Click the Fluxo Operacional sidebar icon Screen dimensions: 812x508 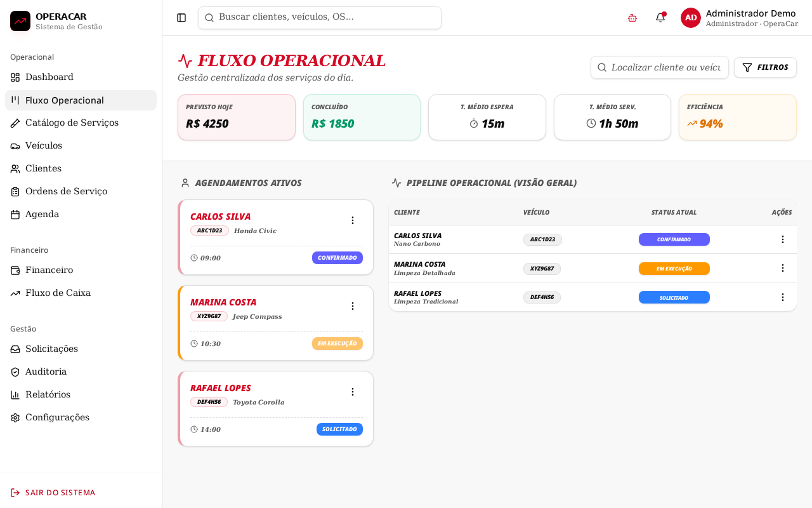(x=15, y=100)
